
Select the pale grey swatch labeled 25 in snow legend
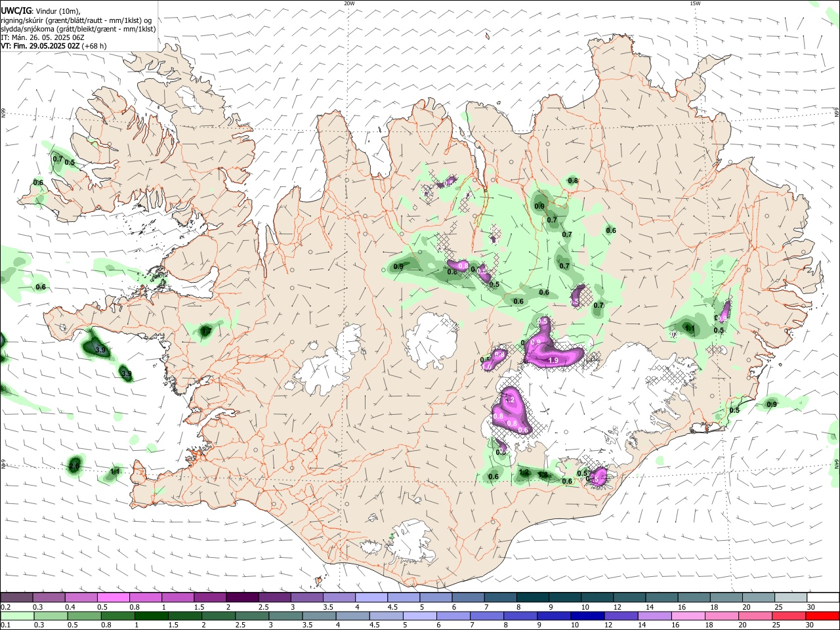(791, 597)
